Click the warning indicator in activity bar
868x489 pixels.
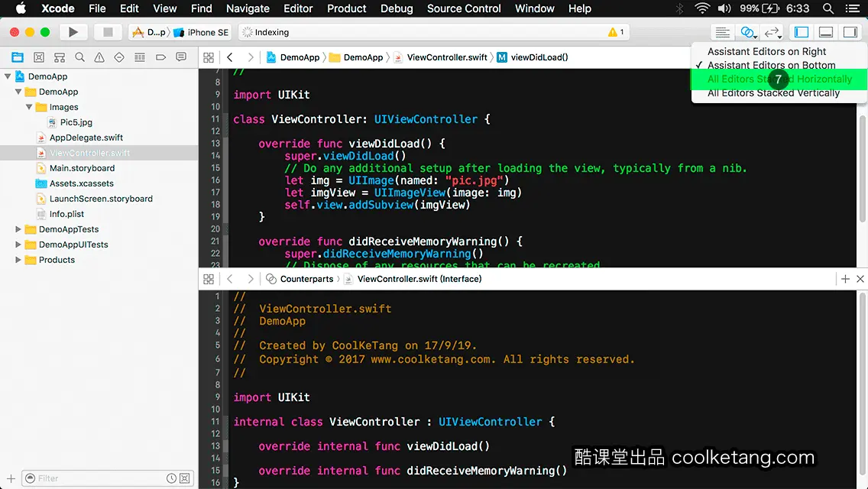coord(616,32)
